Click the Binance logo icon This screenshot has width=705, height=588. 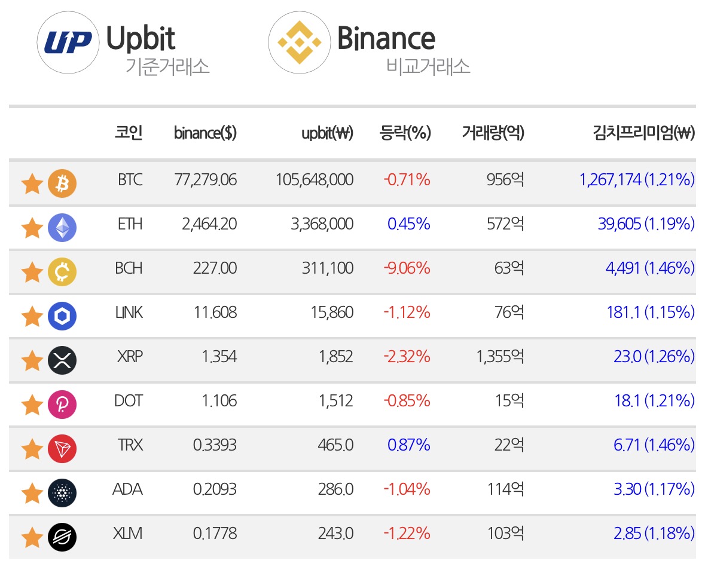point(300,42)
